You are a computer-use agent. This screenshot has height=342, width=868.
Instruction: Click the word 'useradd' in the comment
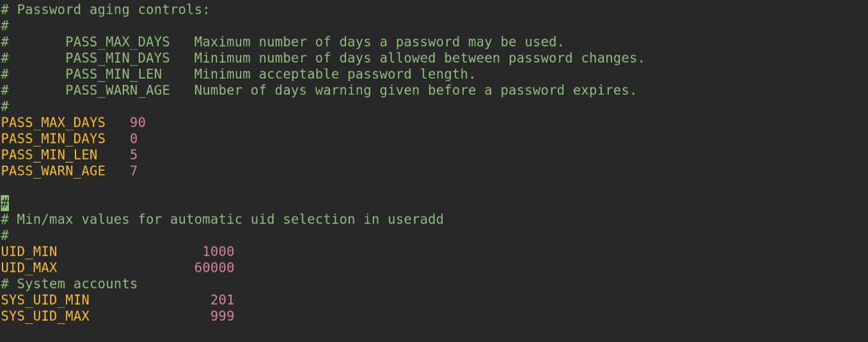click(x=416, y=219)
